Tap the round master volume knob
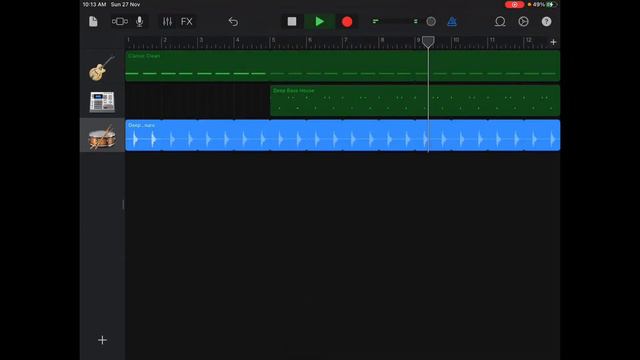This screenshot has height=360, width=640. click(x=431, y=21)
